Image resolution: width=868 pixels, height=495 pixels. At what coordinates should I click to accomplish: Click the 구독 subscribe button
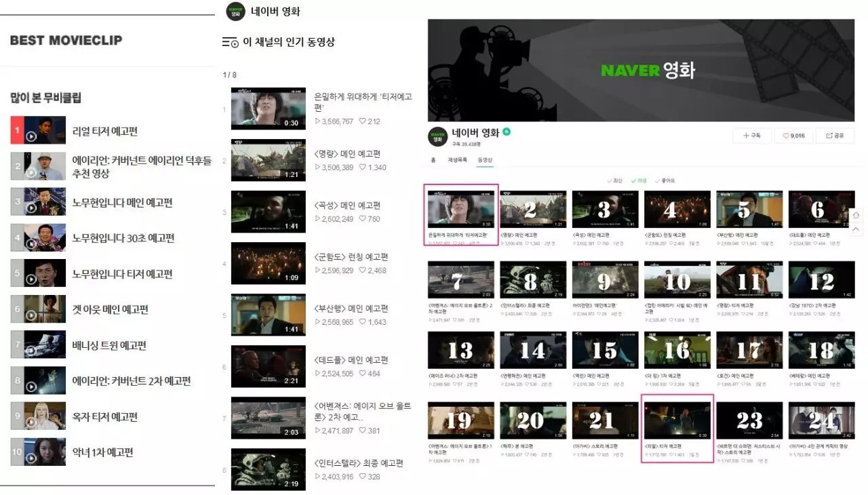[x=752, y=136]
